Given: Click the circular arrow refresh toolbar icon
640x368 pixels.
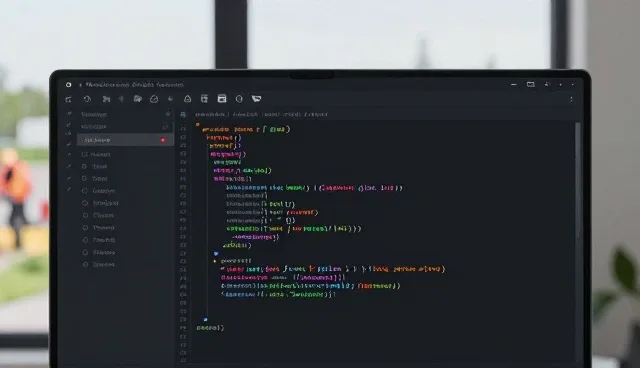Looking at the screenshot, I should coord(87,99).
